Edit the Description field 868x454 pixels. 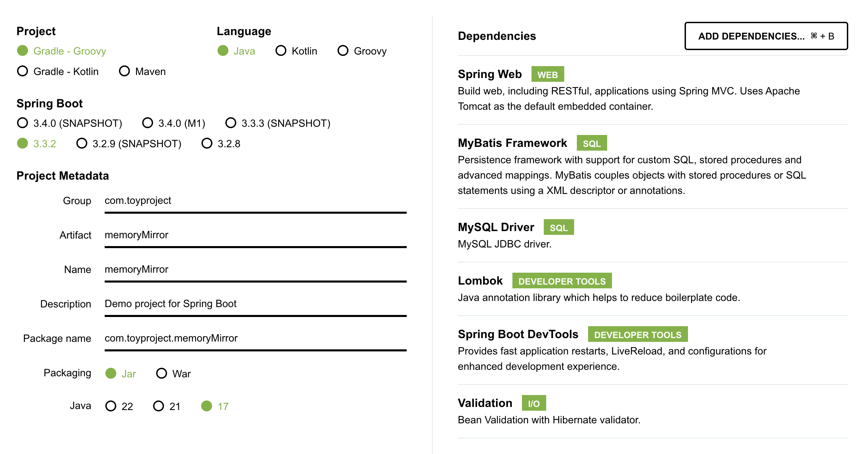click(255, 304)
